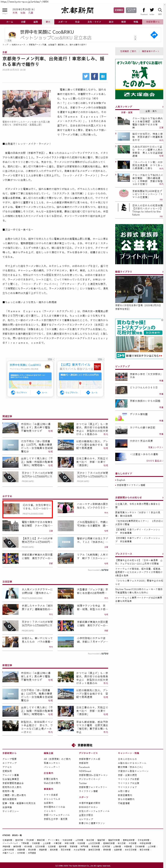This screenshot has height=868, width=166.
Task: Open search with the magnifier icon
Action: pos(160,10)
